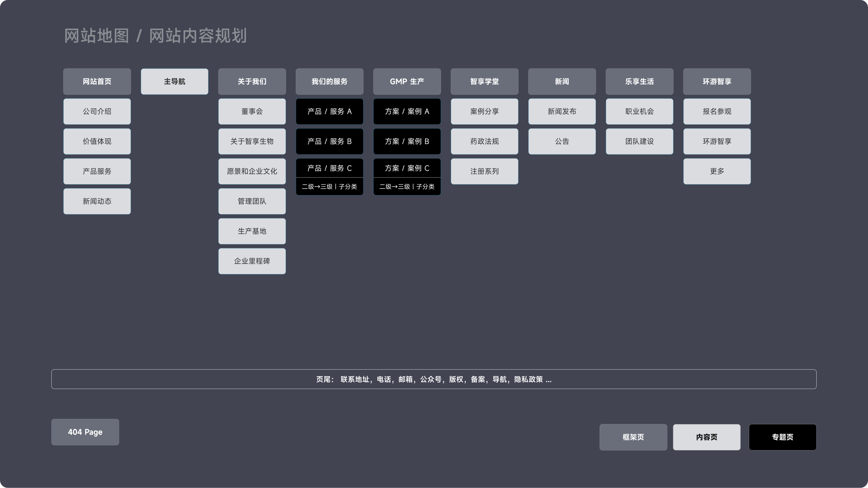Select the GMP 生产 header
Viewport: 868px width, 488px height.
coord(407,82)
